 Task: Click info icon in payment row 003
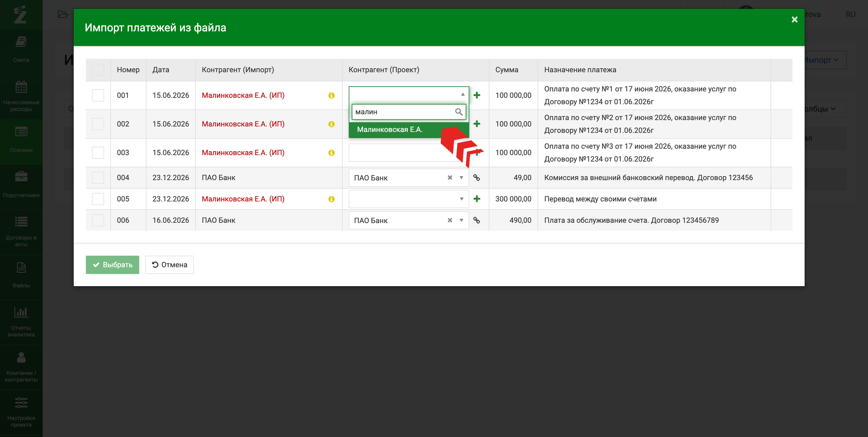[331, 153]
